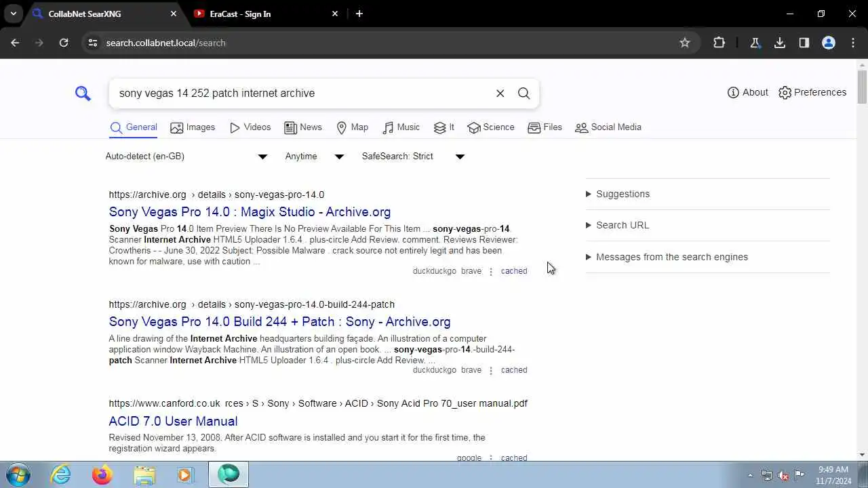Open the network tray icon
This screenshot has height=488, width=868.
point(767,475)
